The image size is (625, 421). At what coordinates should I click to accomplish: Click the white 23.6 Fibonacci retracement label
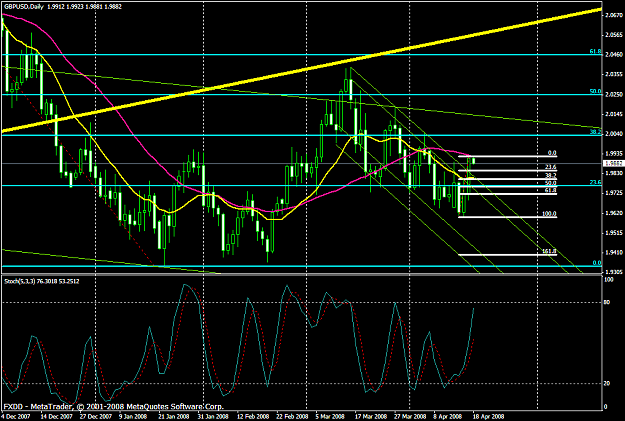550,167
